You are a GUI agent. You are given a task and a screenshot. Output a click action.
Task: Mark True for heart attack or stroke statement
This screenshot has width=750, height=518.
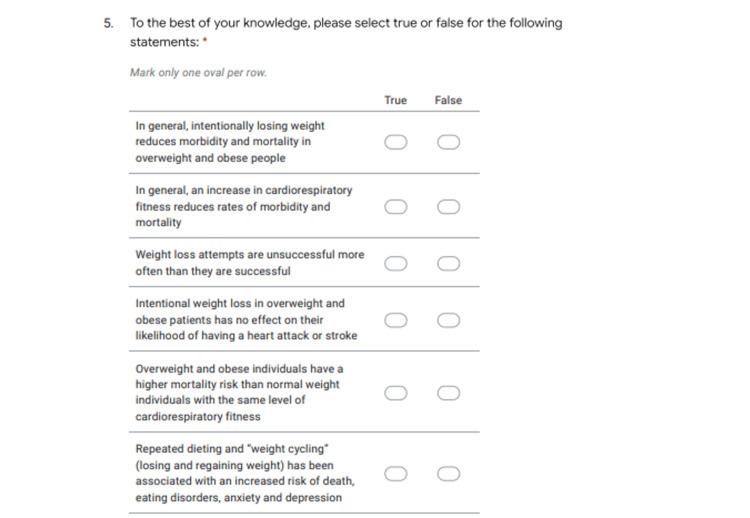click(396, 320)
